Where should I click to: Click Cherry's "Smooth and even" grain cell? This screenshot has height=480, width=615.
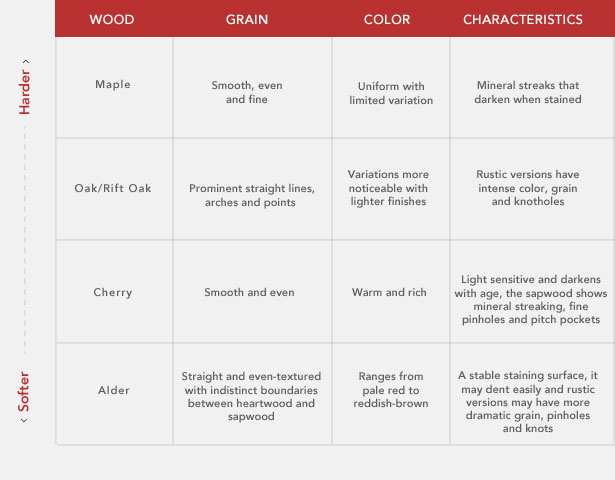click(252, 293)
